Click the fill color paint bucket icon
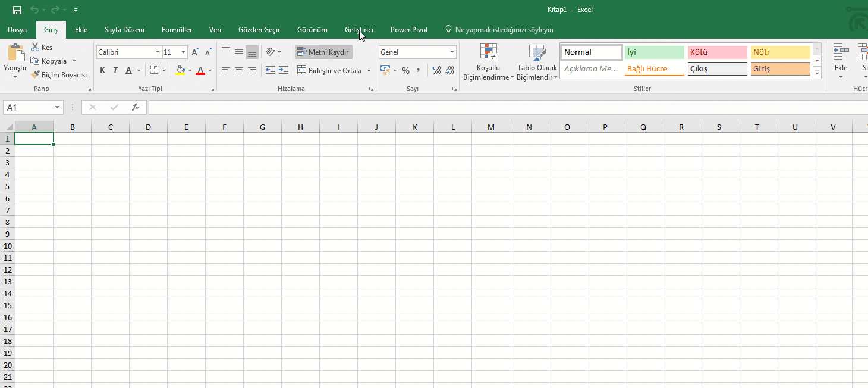The width and height of the screenshot is (868, 388). point(181,70)
